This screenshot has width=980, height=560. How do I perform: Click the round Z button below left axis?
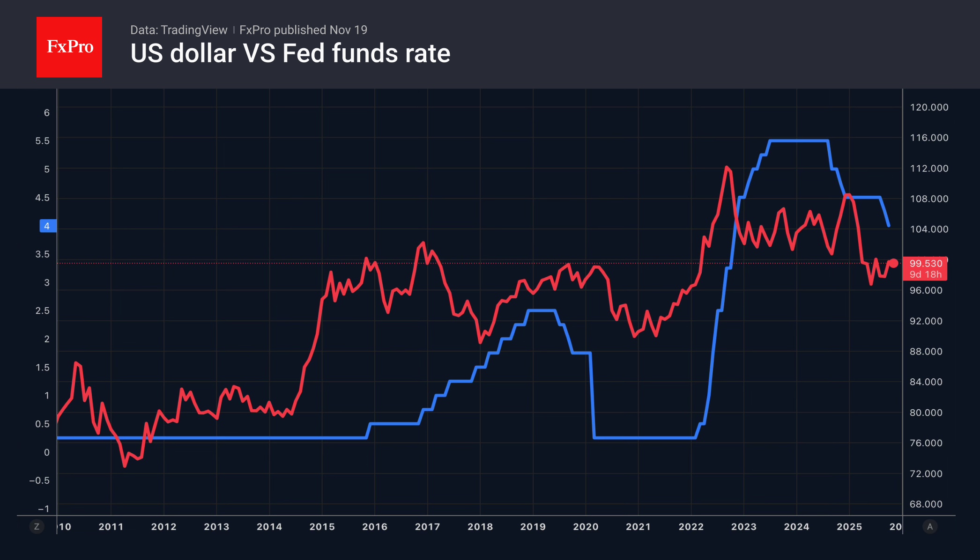tap(37, 527)
